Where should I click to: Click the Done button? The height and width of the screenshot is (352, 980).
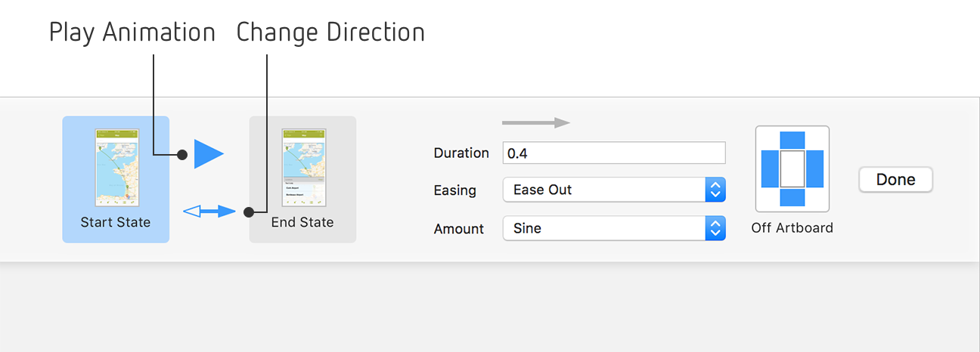coord(895,180)
